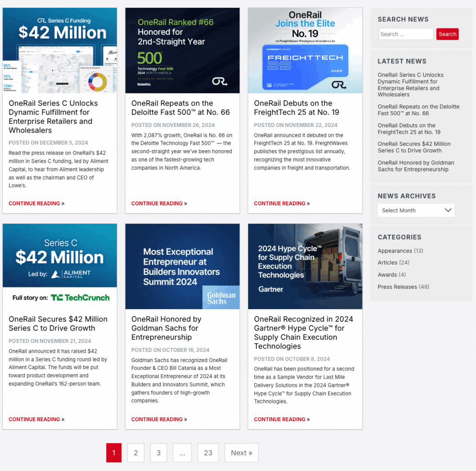This screenshot has width=476, height=471.
Task: Open the Appearances category
Action: click(x=394, y=250)
